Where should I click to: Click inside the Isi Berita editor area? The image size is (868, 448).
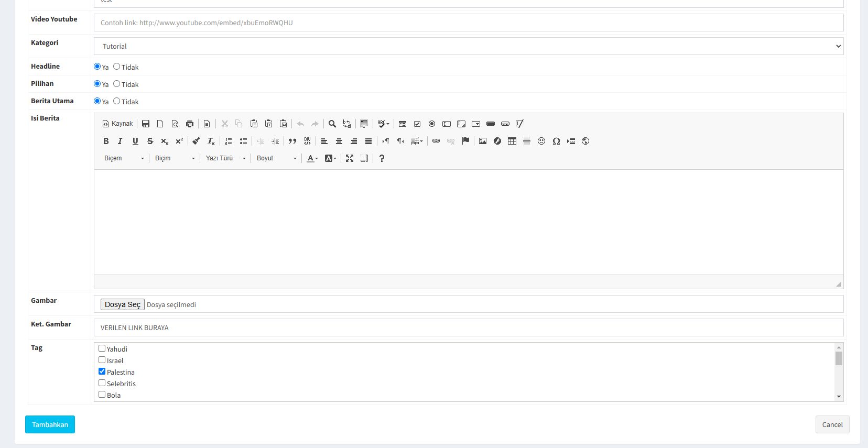469,222
